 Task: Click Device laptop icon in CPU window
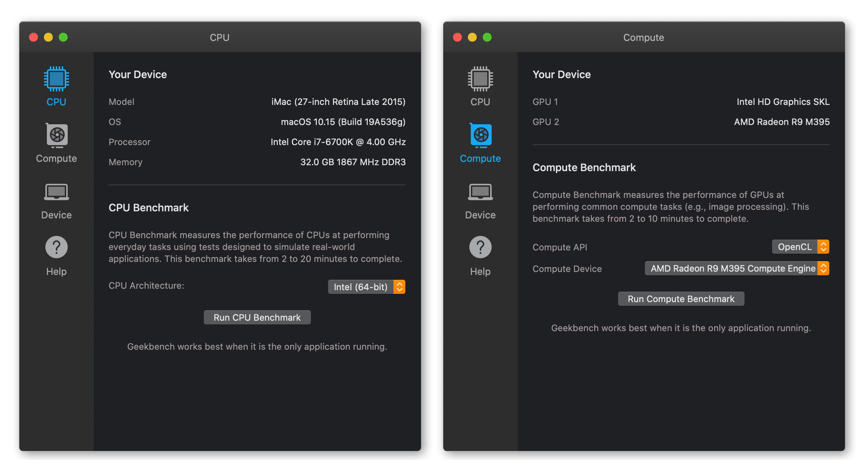[x=56, y=192]
